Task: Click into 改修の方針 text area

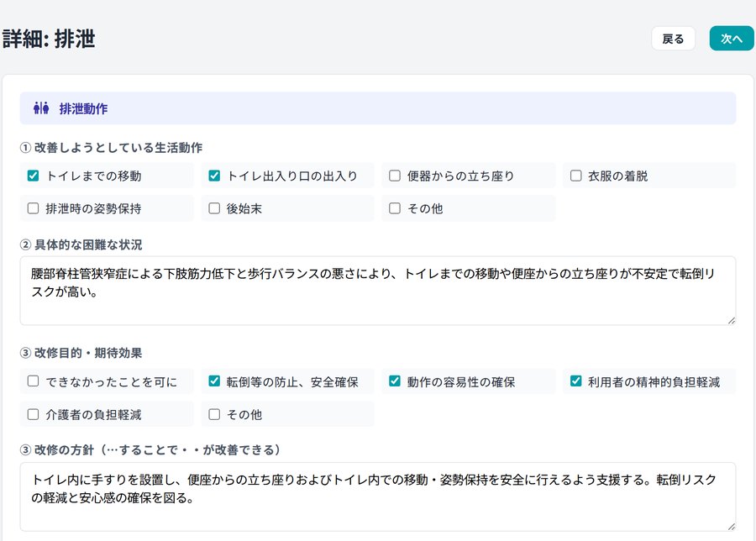Action: pos(377,496)
